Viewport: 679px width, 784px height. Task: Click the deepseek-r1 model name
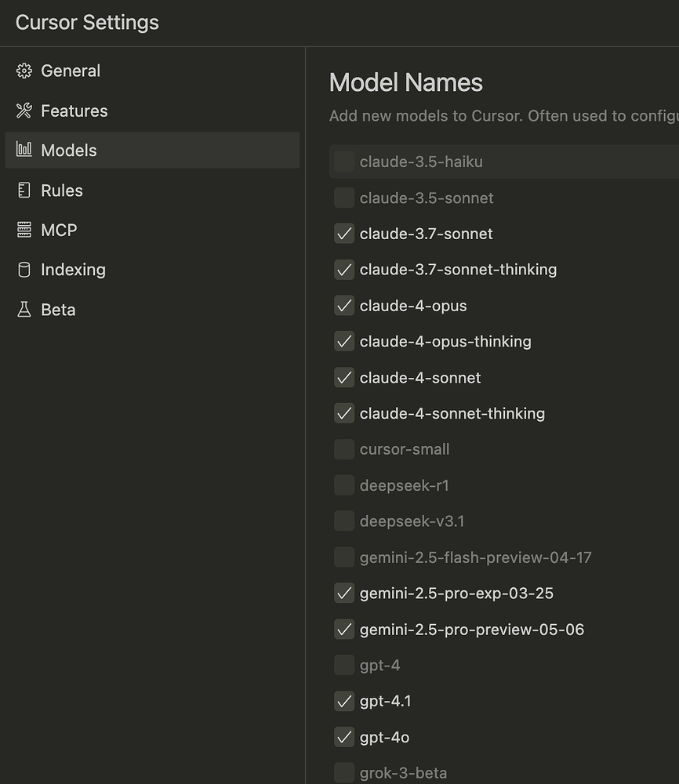pos(404,485)
